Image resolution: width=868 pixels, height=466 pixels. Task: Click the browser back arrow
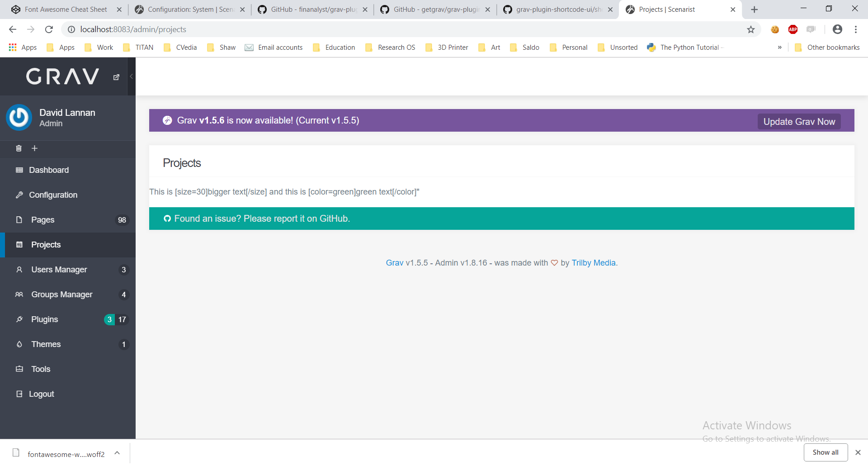(x=13, y=29)
